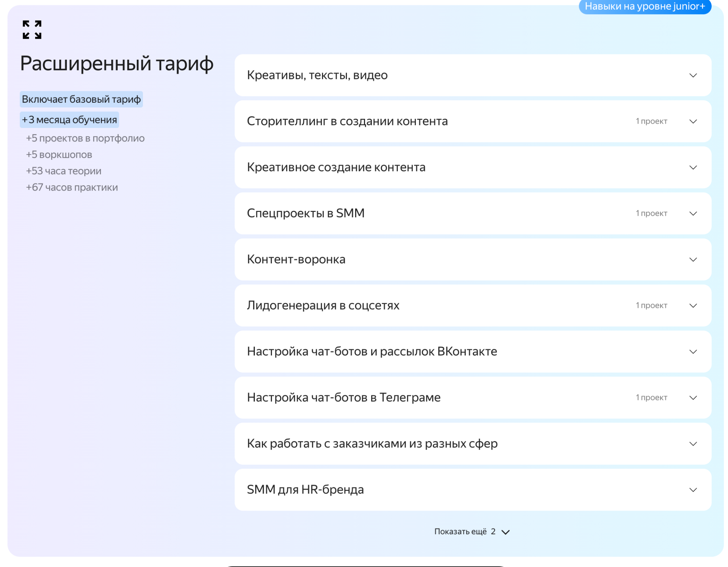Expand the "Контент-воронка" section
This screenshot has height=567, width=728.
pos(473,260)
